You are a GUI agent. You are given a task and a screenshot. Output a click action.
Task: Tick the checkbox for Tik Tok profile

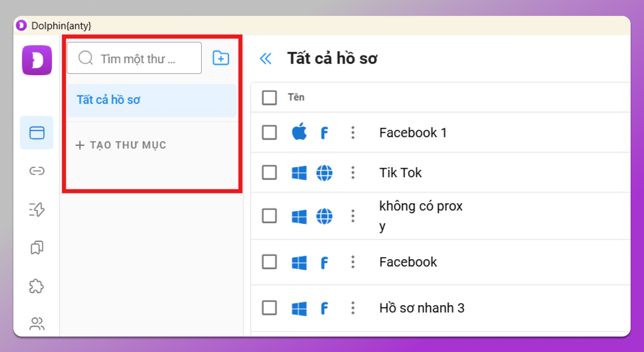[269, 172]
